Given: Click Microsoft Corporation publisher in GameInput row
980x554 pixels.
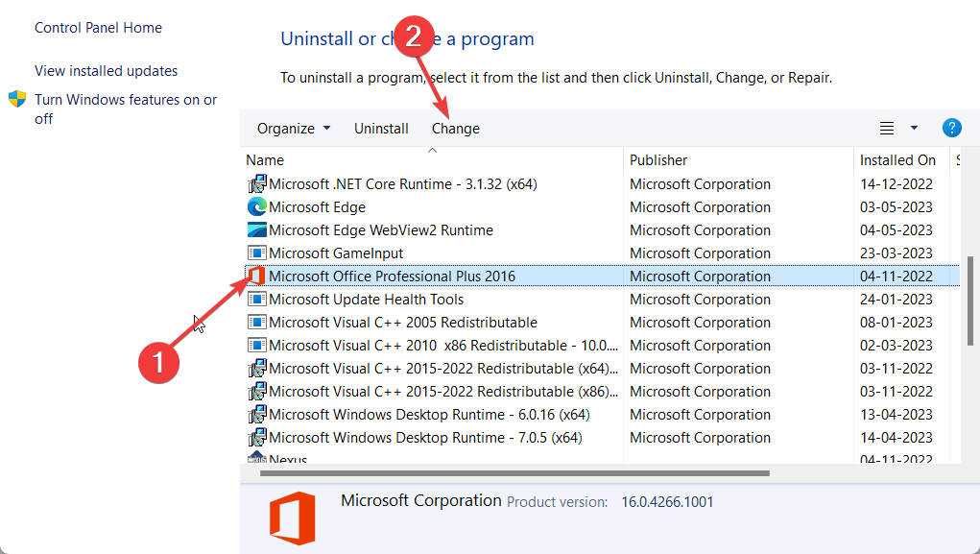Looking at the screenshot, I should point(700,253).
